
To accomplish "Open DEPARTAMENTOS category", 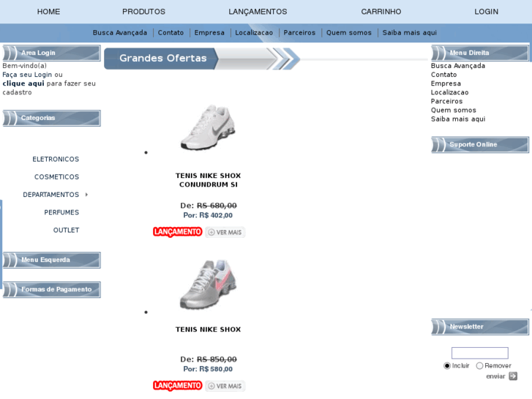I will click(51, 195).
